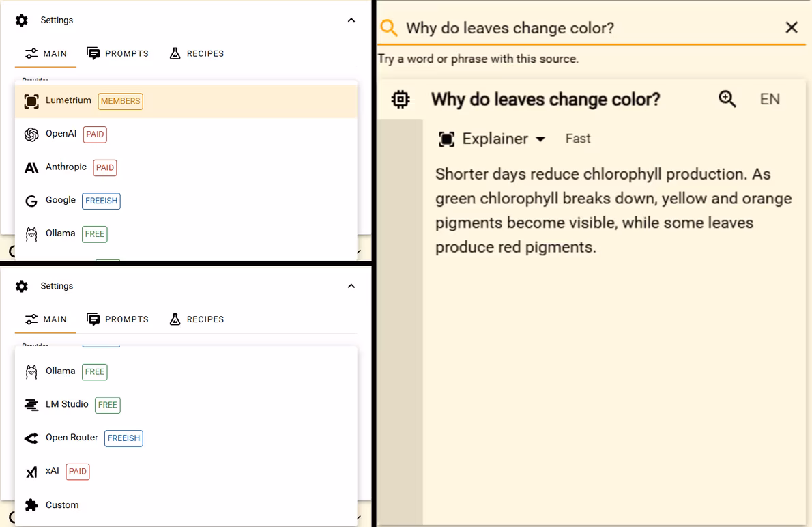812x527 pixels.
Task: Choose OpenAI provider option
Action: (186, 134)
